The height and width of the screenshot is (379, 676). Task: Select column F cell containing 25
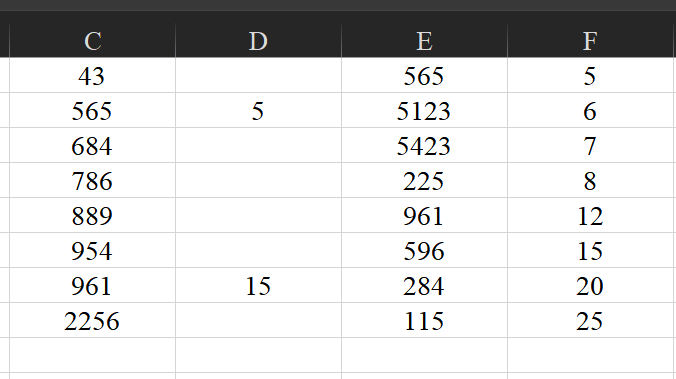(590, 320)
